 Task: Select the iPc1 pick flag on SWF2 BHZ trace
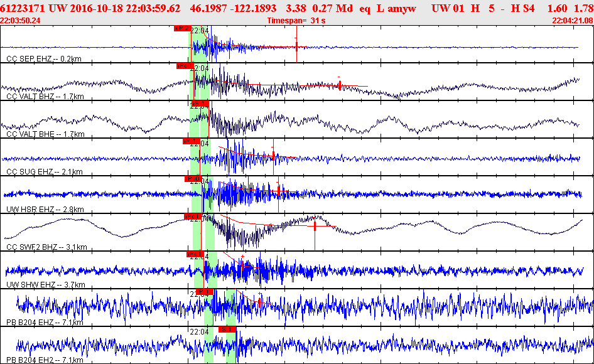192,217
